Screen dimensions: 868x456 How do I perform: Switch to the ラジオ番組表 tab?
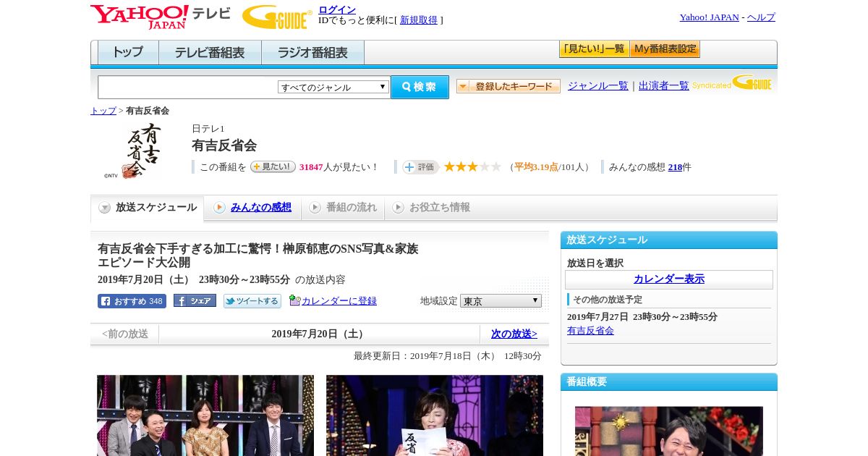coord(312,53)
